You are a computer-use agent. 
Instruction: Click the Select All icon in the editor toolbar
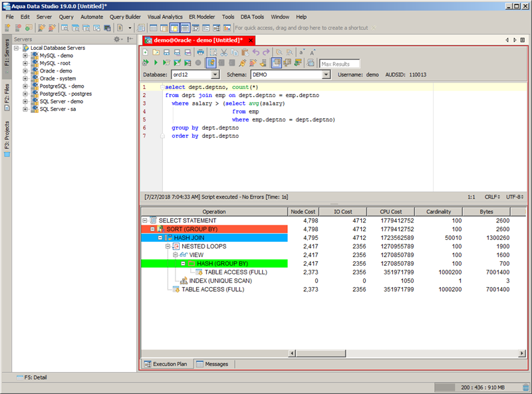click(213, 52)
